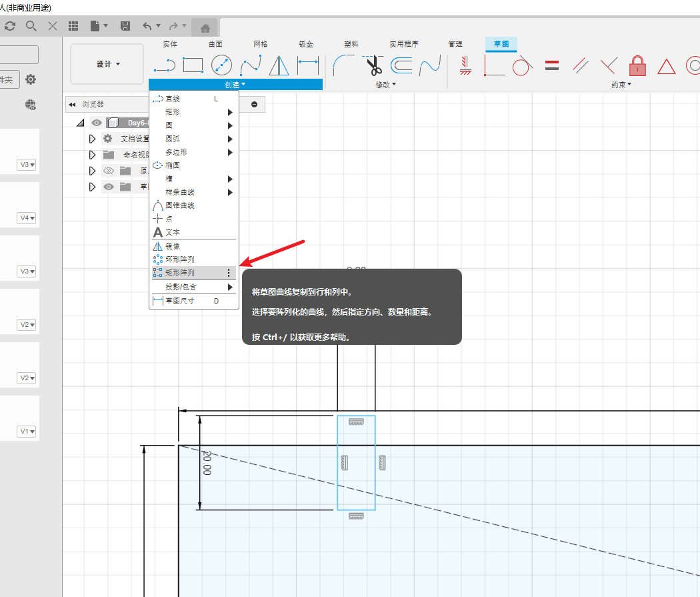Switch to the 实体 tab
Viewport: 700px width, 597px height.
170,44
